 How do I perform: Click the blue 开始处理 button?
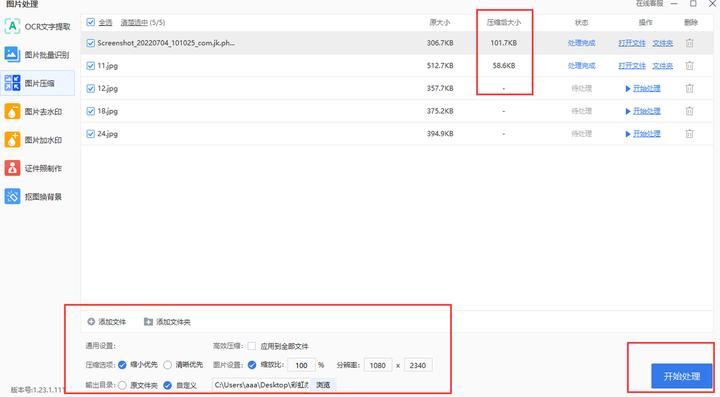coord(681,376)
